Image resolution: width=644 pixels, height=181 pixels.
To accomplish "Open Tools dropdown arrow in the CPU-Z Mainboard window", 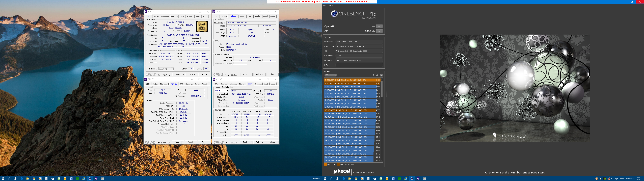I will [251, 74].
